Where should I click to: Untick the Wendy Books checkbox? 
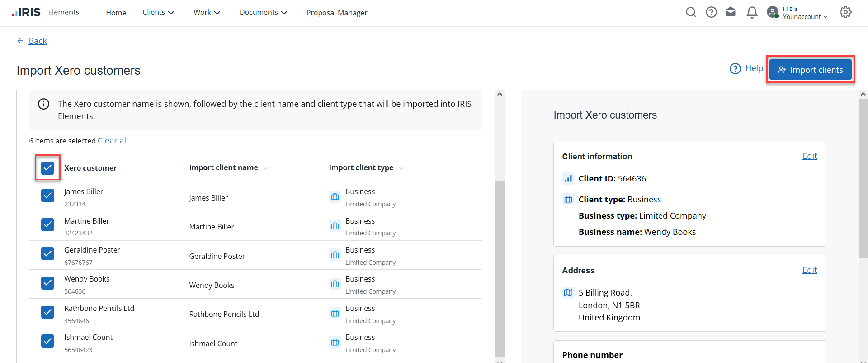[x=47, y=283]
